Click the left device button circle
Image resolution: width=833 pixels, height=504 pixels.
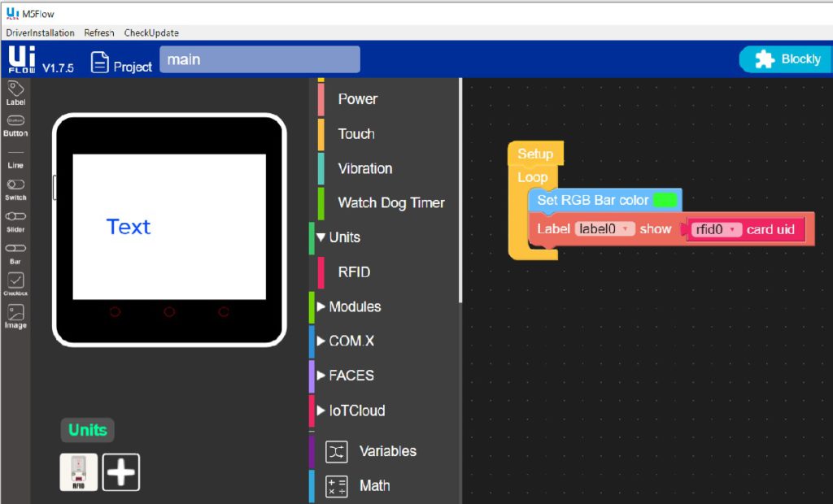[x=115, y=311]
